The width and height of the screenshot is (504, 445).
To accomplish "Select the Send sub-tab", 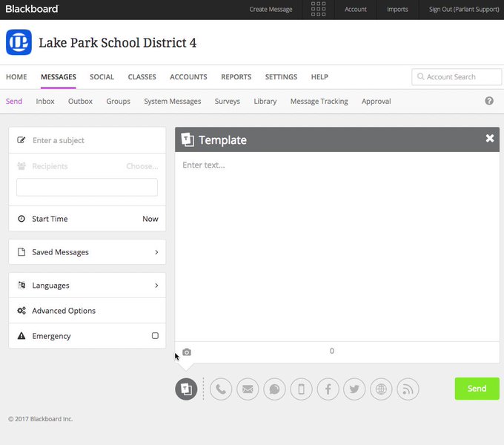I will (14, 102).
